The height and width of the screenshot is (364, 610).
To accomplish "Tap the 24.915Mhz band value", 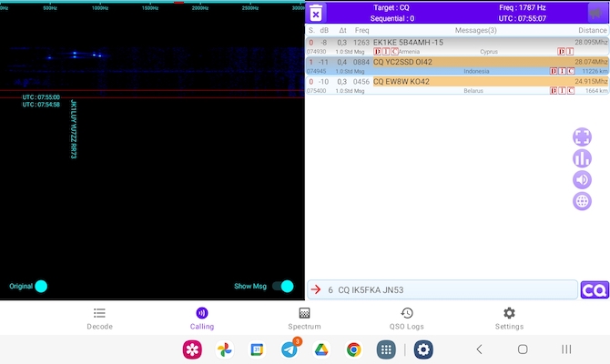I will tap(591, 81).
